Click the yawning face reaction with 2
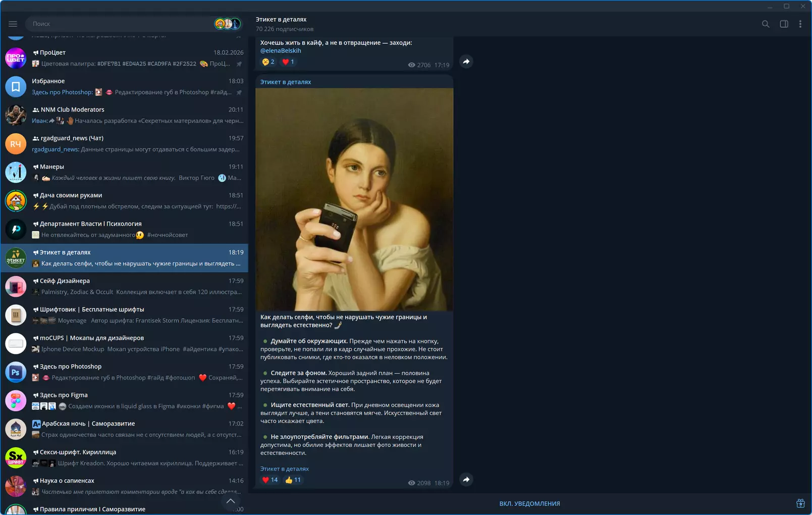The width and height of the screenshot is (812, 515). click(268, 62)
